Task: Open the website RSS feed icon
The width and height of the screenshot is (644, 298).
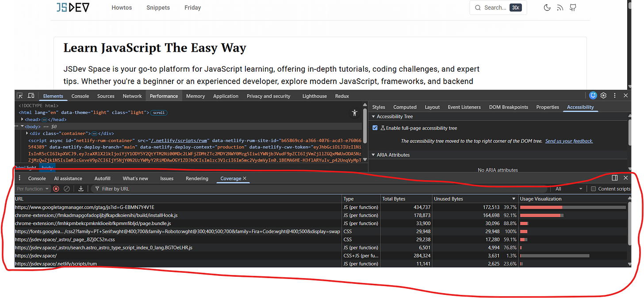Action: click(560, 8)
